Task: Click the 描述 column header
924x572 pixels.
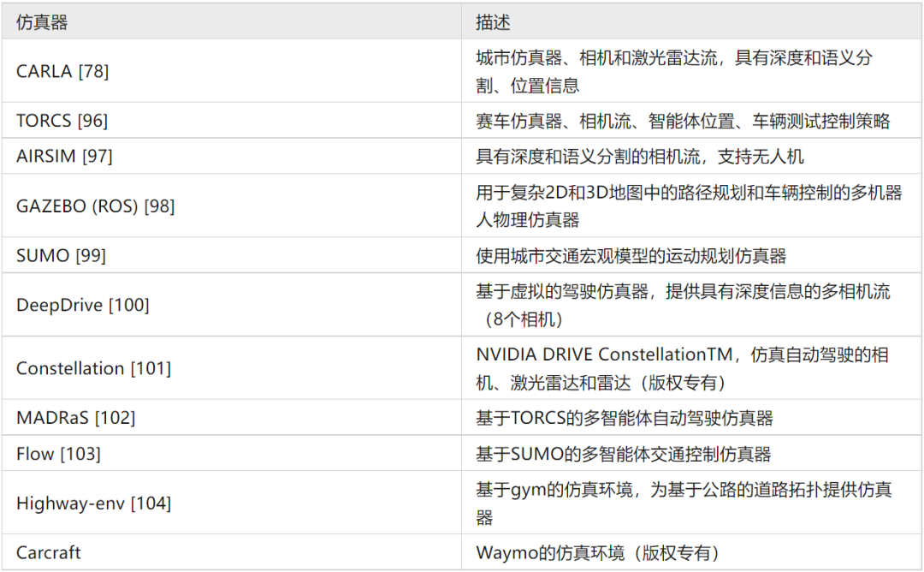Action: pyautogui.click(x=692, y=22)
